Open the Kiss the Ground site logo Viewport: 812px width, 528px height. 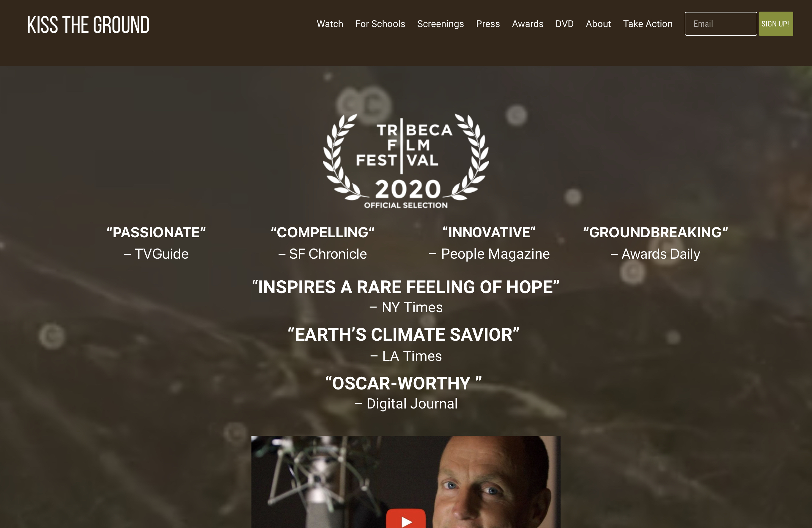(x=88, y=25)
